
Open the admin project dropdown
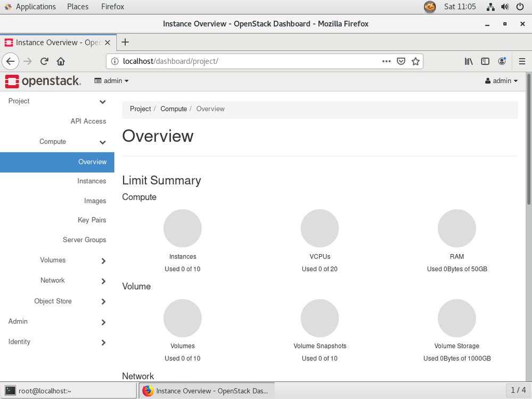pyautogui.click(x=112, y=81)
